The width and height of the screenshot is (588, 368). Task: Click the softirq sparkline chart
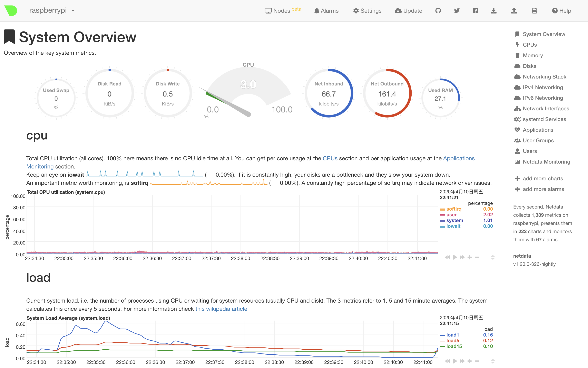coord(209,182)
